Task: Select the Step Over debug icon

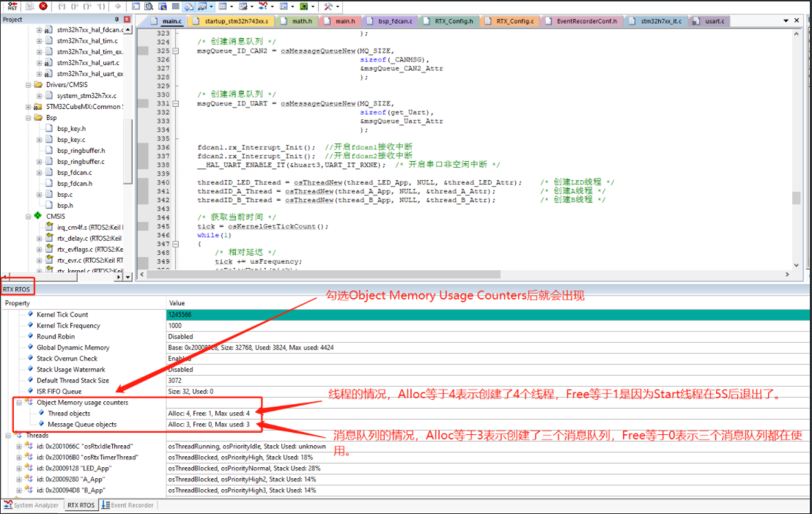Action: tap(75, 7)
